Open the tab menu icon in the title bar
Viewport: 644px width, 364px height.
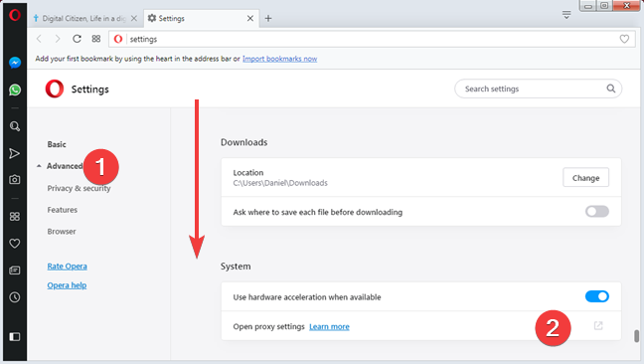(x=566, y=15)
